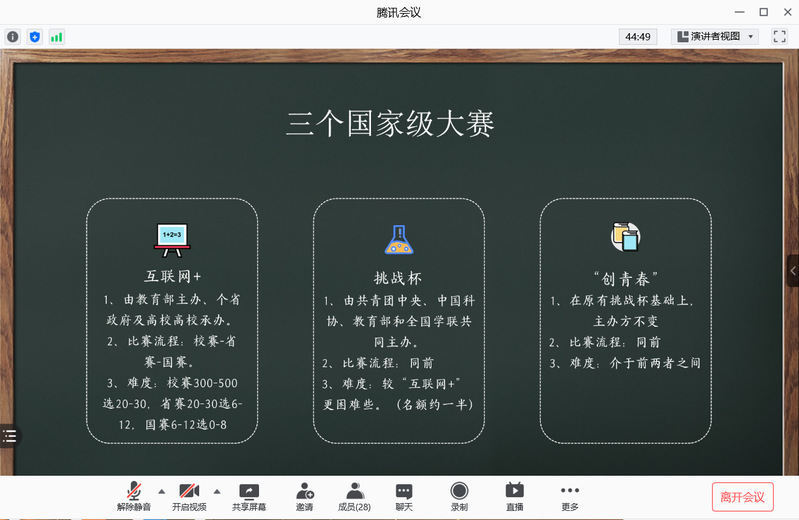Open the 聊天 chat panel
This screenshot has height=520, width=799.
click(404, 496)
